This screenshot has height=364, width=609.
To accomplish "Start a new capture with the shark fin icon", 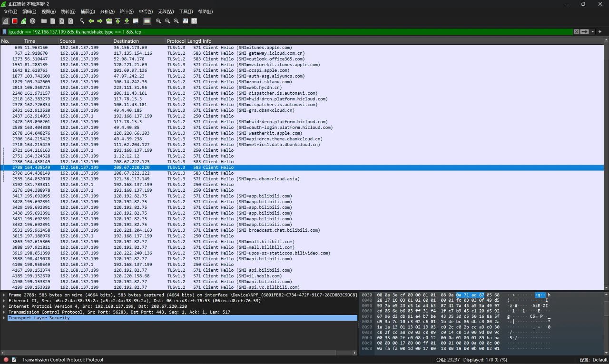I will click(x=6, y=21).
